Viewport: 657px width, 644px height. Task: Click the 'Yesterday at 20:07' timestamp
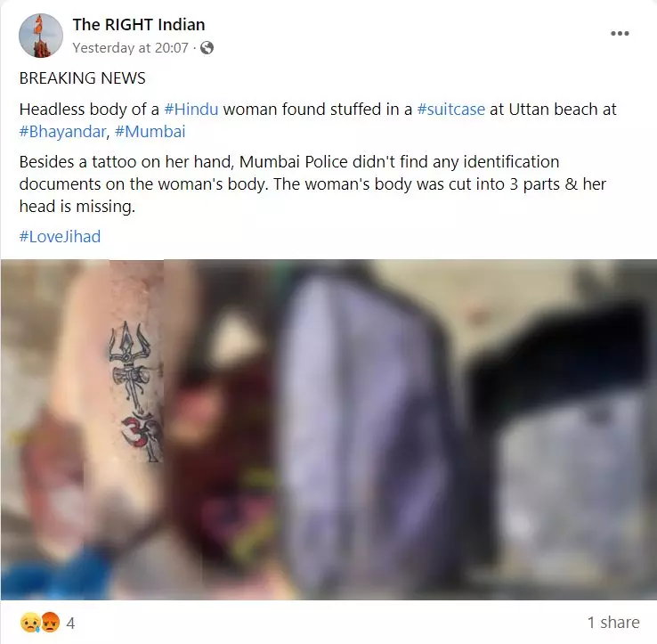click(130, 48)
